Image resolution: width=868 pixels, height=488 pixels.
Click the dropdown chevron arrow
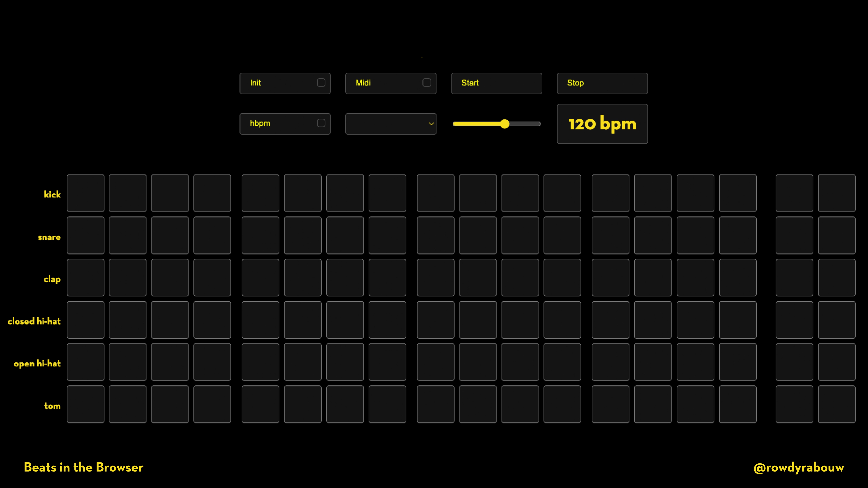[431, 124]
